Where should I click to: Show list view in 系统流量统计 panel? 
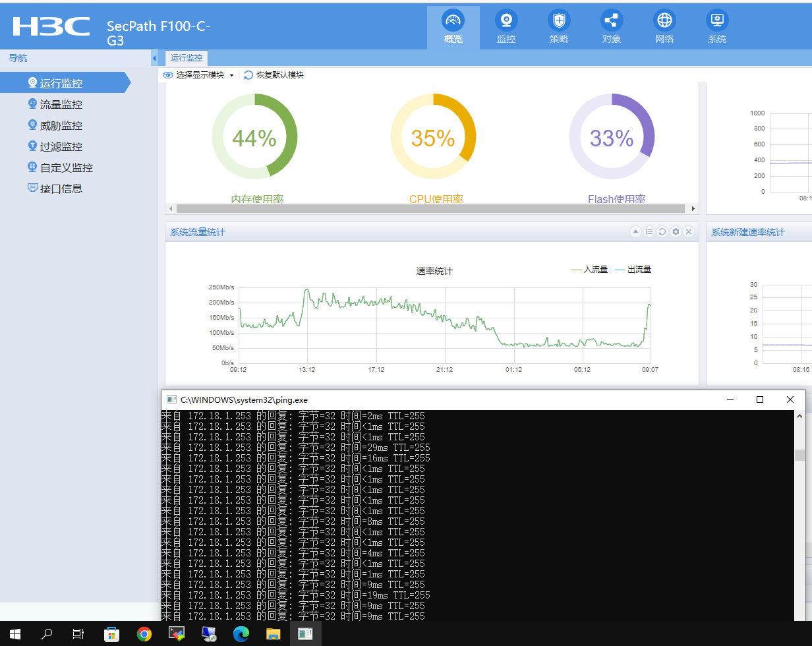649,232
